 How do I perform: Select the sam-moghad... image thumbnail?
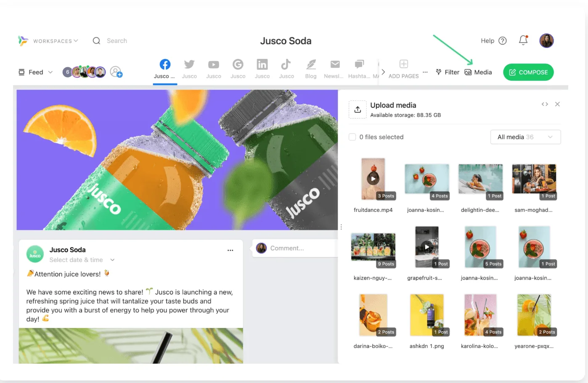click(534, 179)
